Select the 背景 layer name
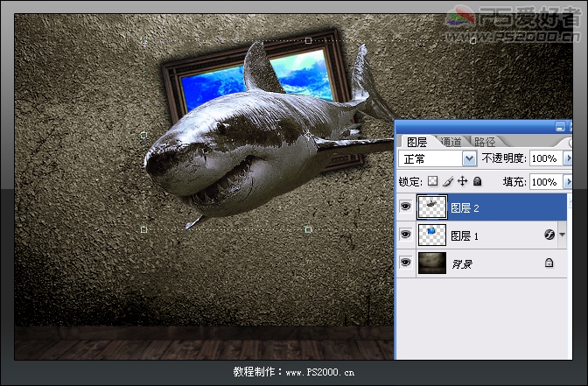This screenshot has width=588, height=386. [462, 264]
